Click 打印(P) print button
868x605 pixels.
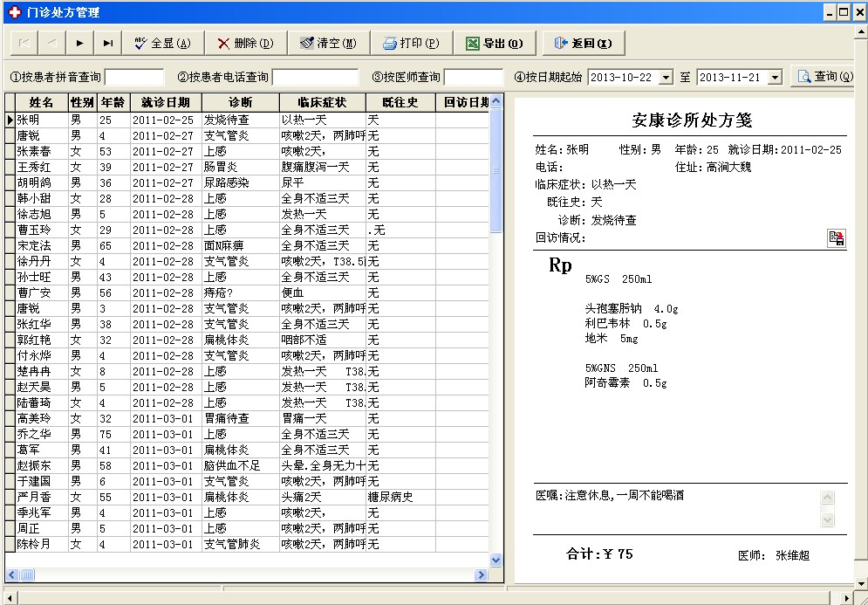pos(411,44)
